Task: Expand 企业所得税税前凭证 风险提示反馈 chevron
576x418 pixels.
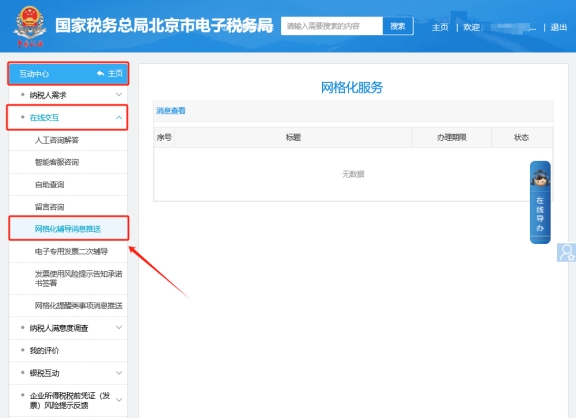Action: pyautogui.click(x=119, y=400)
